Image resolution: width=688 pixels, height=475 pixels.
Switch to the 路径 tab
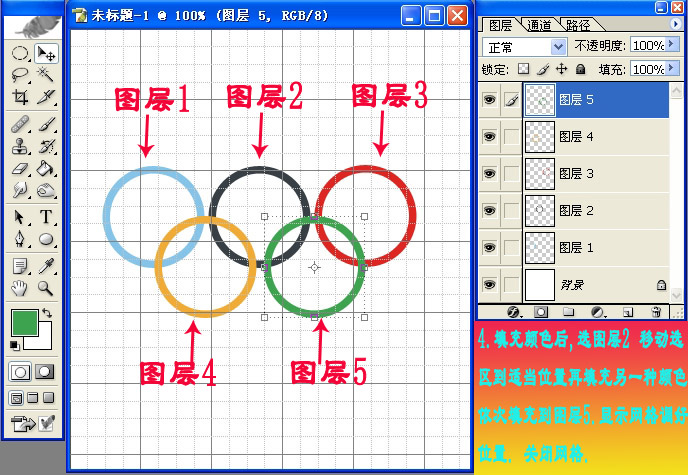[578, 25]
